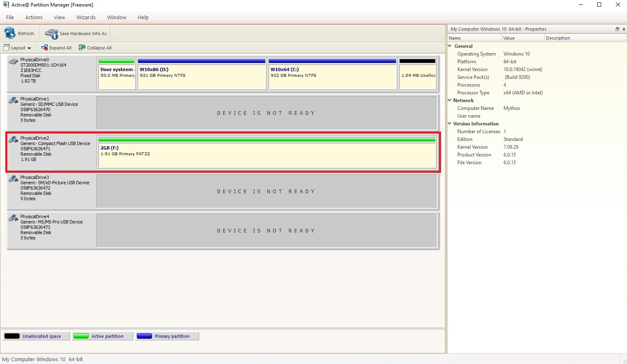Collapse the Version Information section

[450, 124]
